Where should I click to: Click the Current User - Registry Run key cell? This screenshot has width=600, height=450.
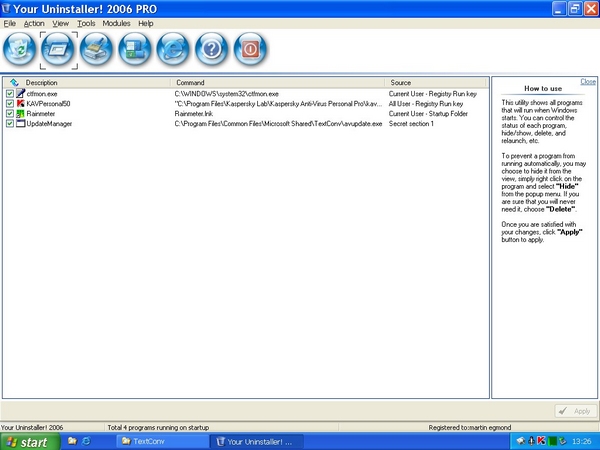coord(433,94)
